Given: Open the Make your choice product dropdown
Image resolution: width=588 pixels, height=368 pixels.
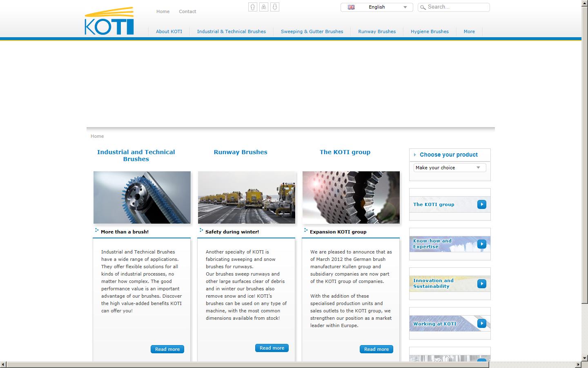Looking at the screenshot, I should tap(450, 168).
